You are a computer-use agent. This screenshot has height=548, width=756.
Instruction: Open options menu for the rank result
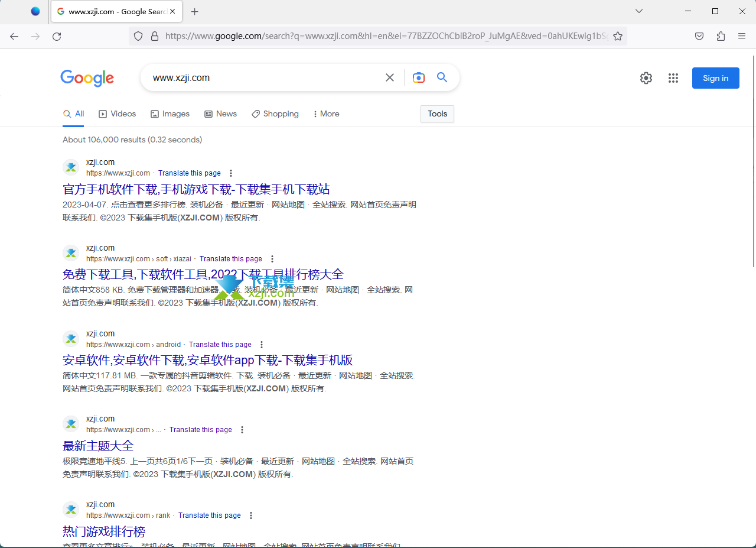pos(251,515)
